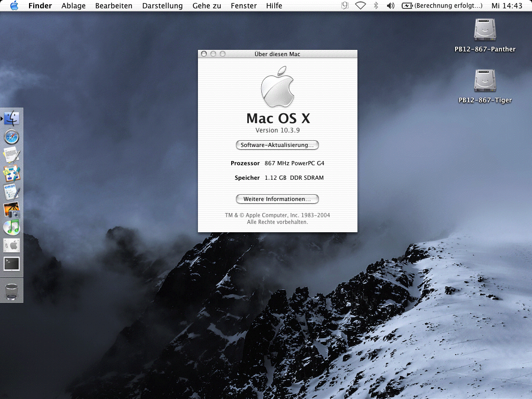The image size is (532, 399).
Task: Open the Trash in the Dock
Action: coord(11,292)
